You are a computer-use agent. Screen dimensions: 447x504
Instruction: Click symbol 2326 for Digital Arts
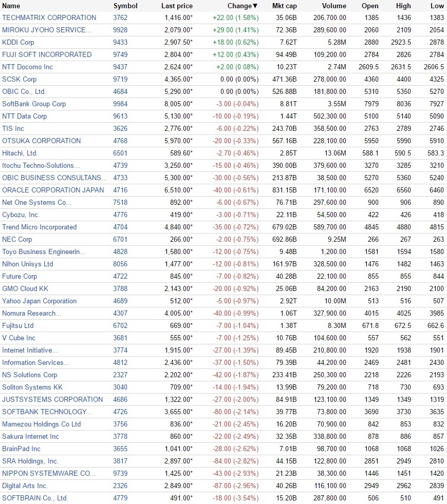(x=120, y=486)
